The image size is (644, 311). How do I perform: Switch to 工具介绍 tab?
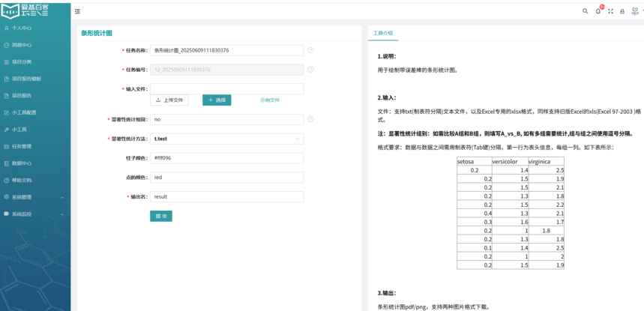pos(383,34)
